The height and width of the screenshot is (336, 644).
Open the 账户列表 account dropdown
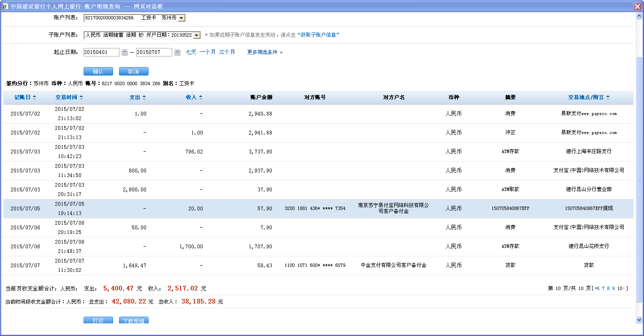tap(181, 18)
